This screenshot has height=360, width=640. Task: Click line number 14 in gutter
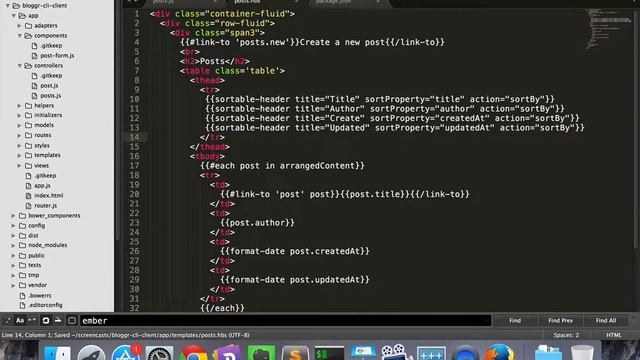pos(135,137)
